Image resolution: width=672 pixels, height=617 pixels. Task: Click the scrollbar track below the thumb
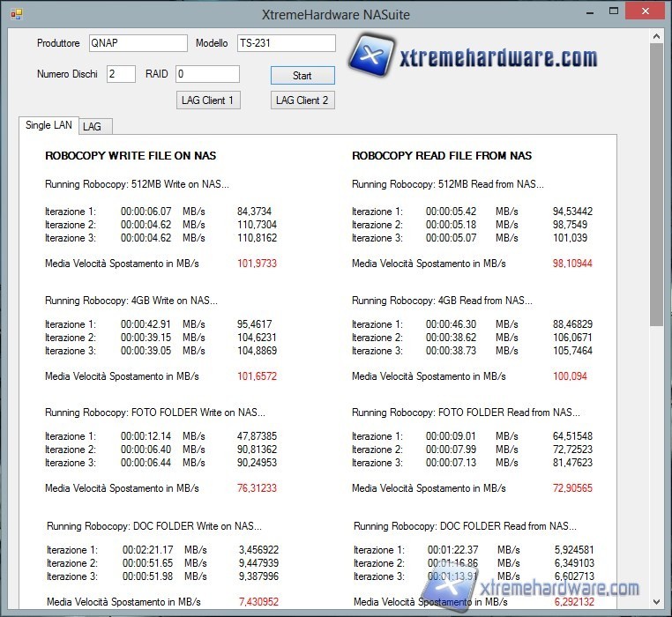pos(656,458)
